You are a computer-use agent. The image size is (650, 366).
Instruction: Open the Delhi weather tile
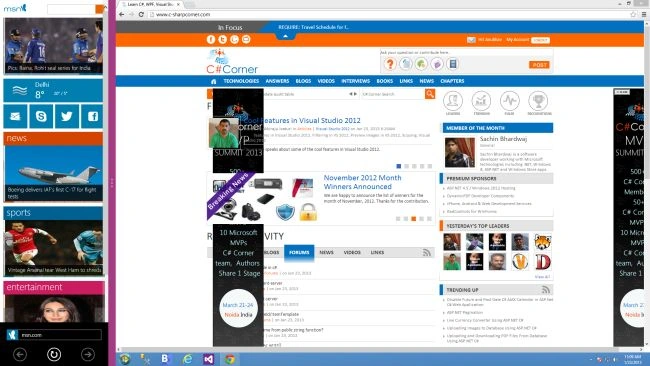point(53,90)
